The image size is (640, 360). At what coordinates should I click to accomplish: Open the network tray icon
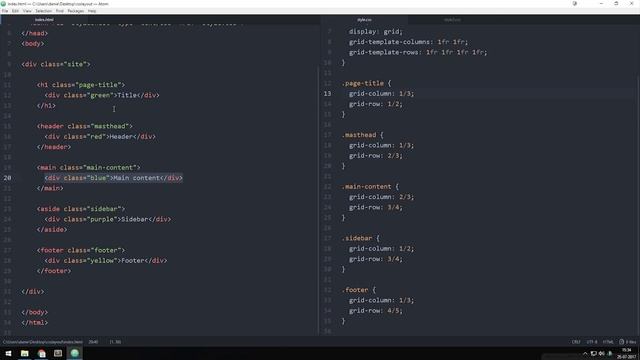pos(593,353)
